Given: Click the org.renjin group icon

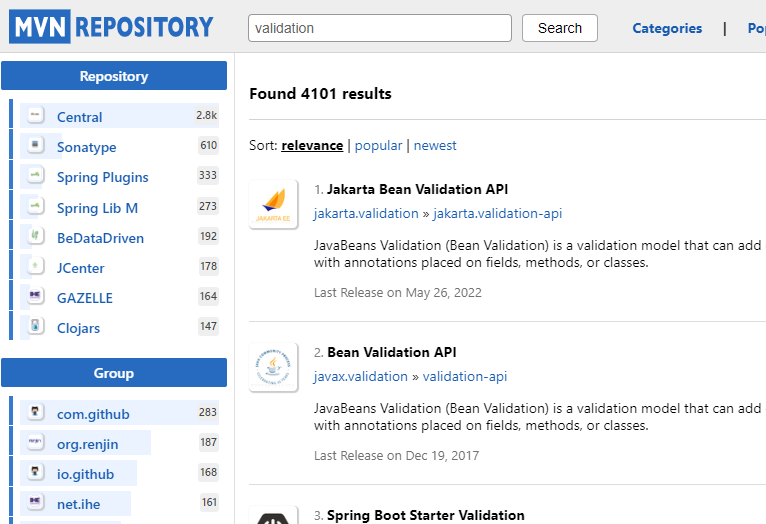Looking at the screenshot, I should click(x=35, y=442).
